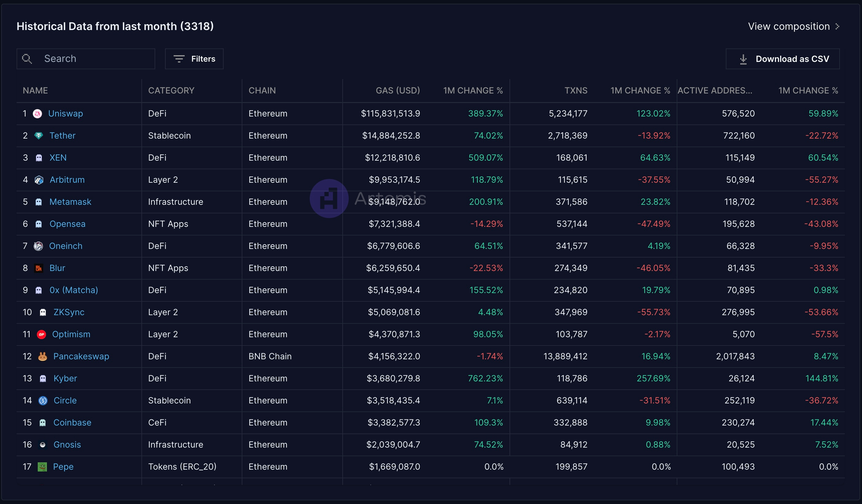This screenshot has width=862, height=504.
Task: Click Optimism active addresses change -57.5%
Action: click(825, 334)
